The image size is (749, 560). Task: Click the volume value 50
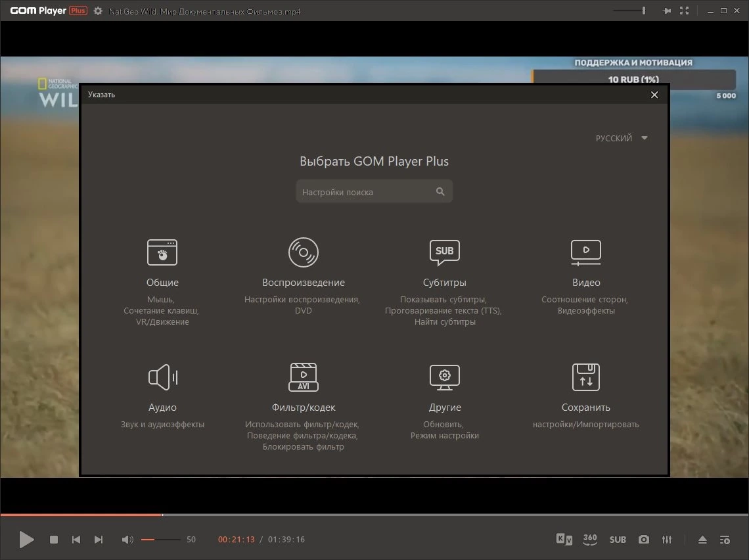point(191,540)
